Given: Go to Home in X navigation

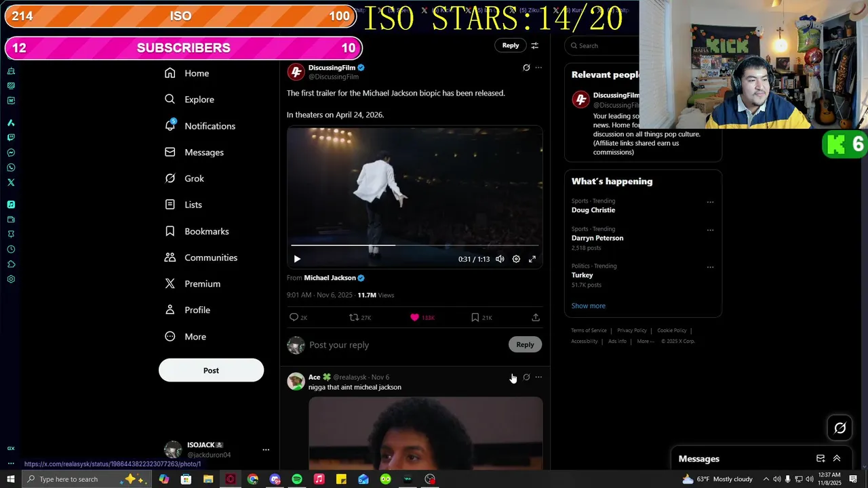Looking at the screenshot, I should [187, 73].
